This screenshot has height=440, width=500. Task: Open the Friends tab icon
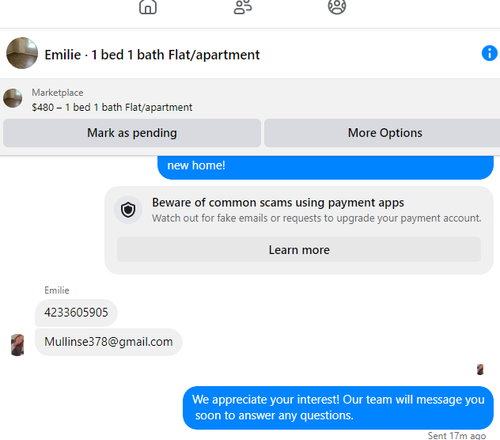243,7
